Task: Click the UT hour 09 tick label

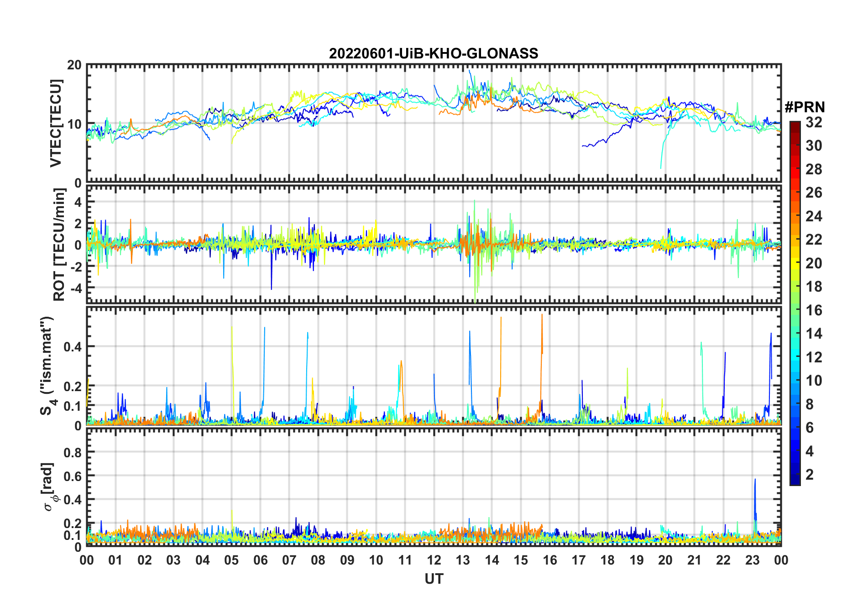Action: pos(347,560)
